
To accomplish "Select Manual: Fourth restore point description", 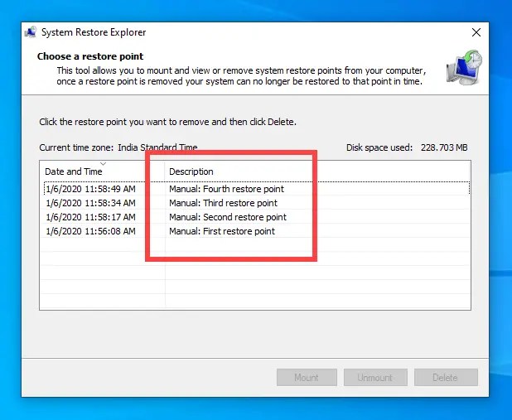I will [x=227, y=189].
